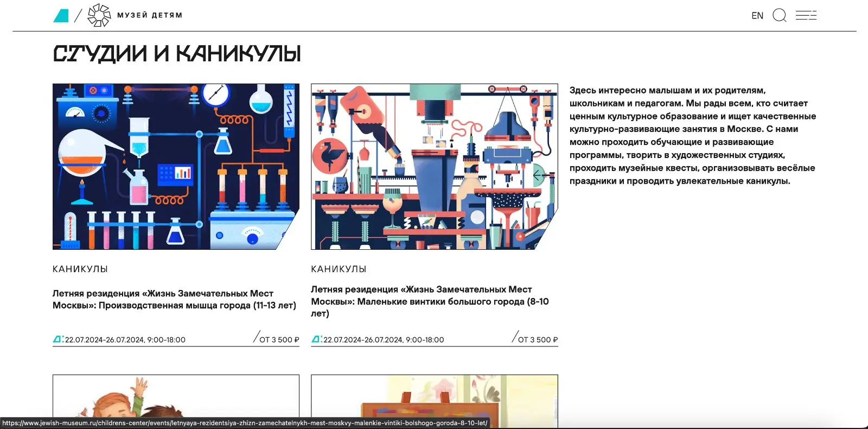Image resolution: width=868 pixels, height=429 pixels.
Task: Click the 'Студии и каникулы' page heading
Action: tap(177, 54)
